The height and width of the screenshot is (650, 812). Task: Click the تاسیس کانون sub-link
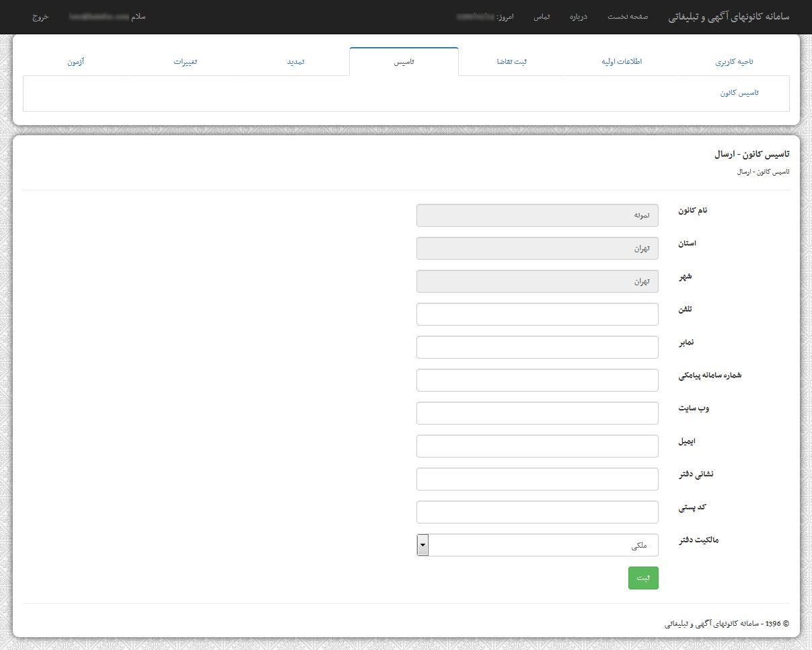point(739,93)
